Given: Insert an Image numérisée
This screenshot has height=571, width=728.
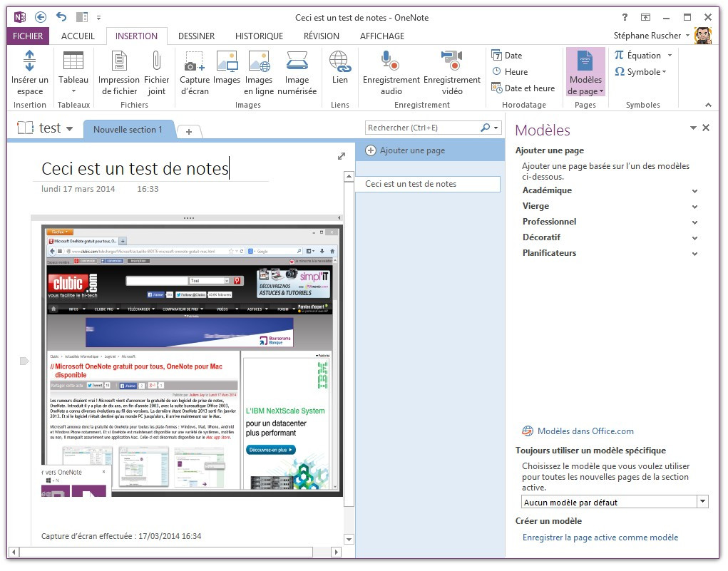Looking at the screenshot, I should tap(297, 73).
